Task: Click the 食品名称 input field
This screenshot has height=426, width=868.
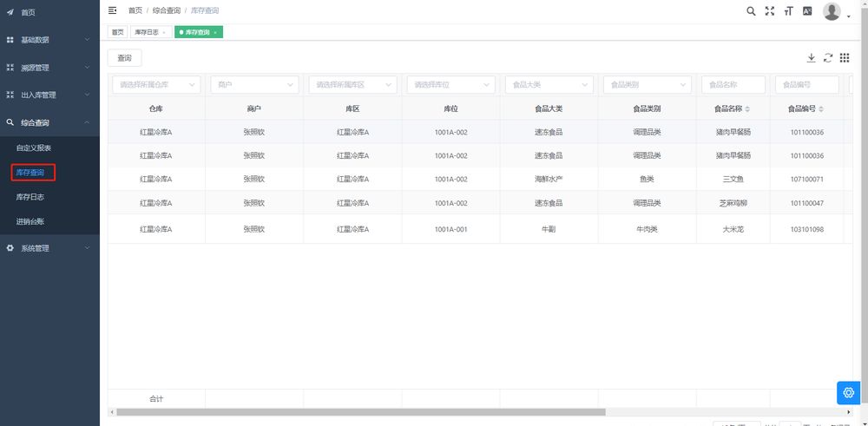Action: pyautogui.click(x=733, y=85)
